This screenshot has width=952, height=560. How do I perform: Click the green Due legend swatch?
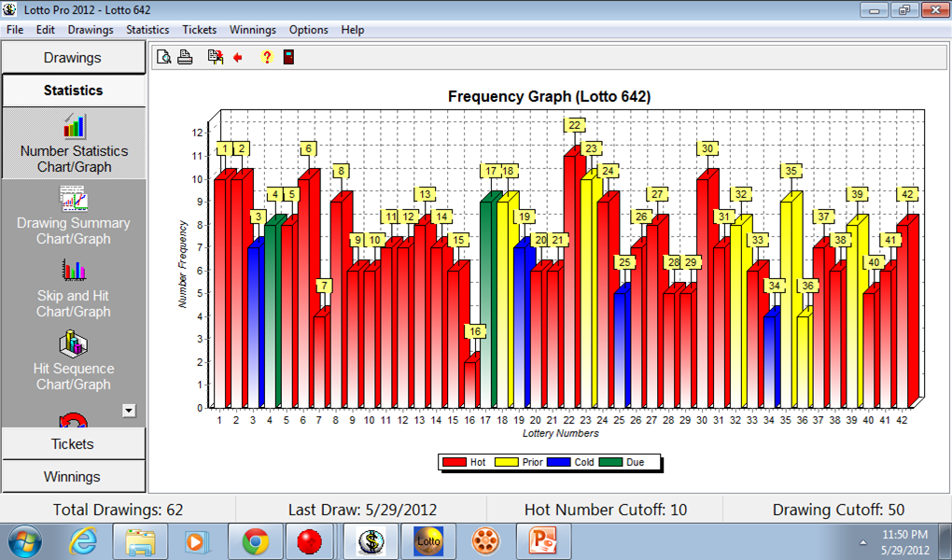click(x=610, y=462)
